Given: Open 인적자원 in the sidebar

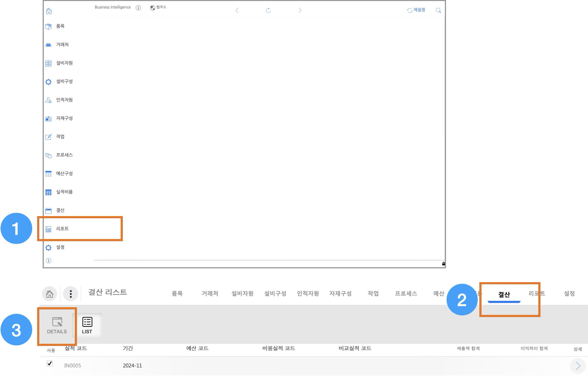Looking at the screenshot, I should (x=64, y=100).
